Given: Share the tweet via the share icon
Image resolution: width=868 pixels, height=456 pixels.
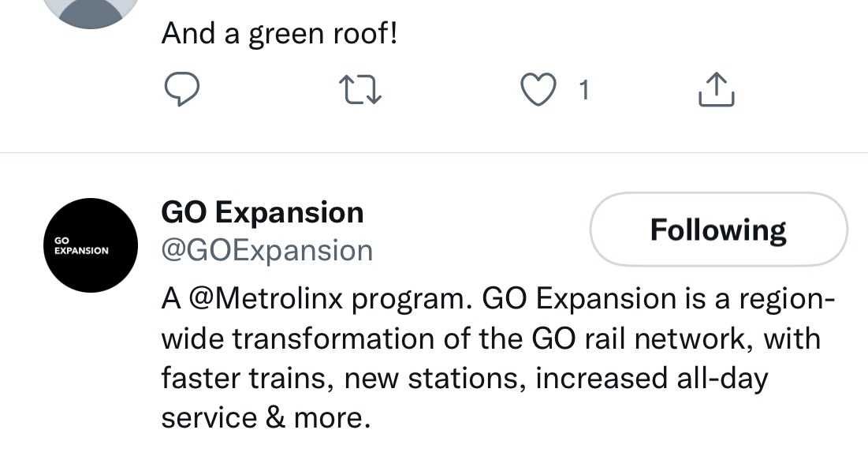Looking at the screenshot, I should [717, 91].
